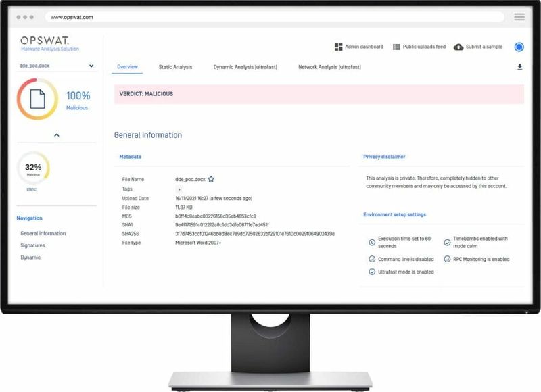Screen dimensions: 541x392
Task: Open the blue user profile circle
Action: [519, 47]
